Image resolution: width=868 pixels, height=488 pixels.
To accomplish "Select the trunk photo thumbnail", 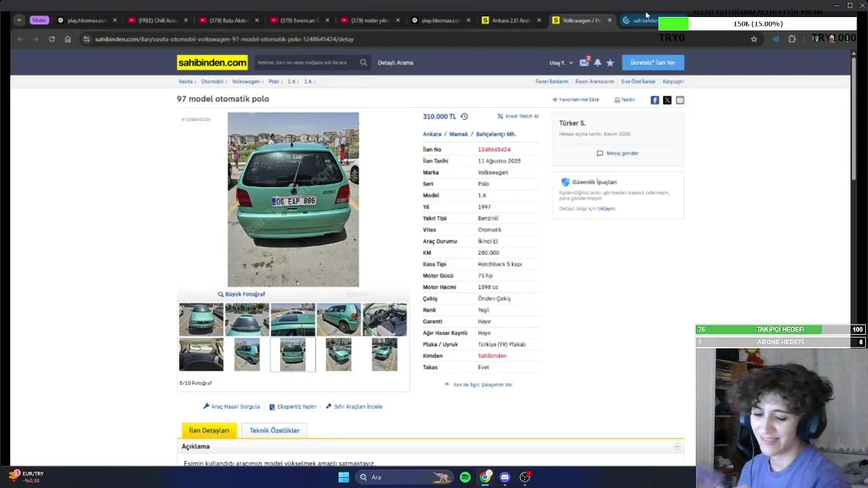I will click(201, 355).
